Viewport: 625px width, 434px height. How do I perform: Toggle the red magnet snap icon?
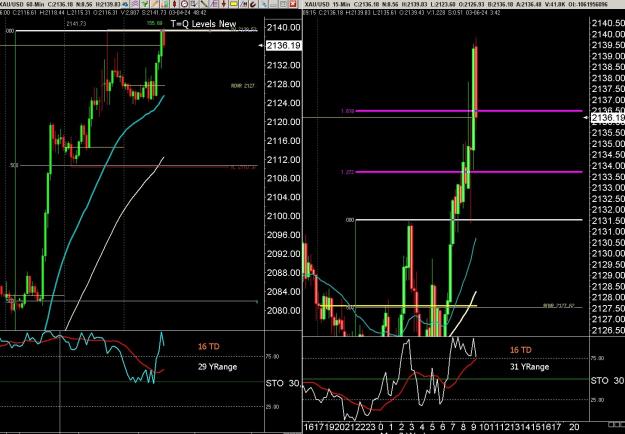point(254,4)
